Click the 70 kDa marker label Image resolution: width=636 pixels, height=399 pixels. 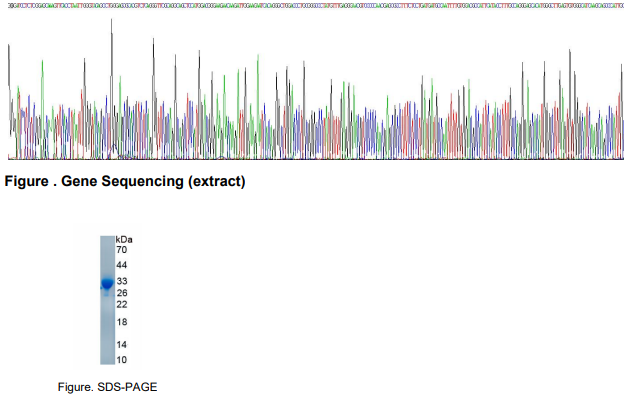122,250
